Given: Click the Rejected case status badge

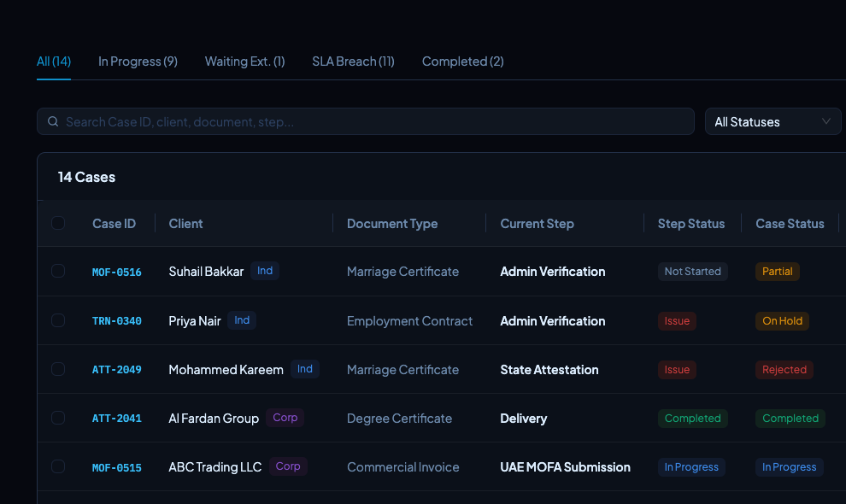Looking at the screenshot, I should tap(784, 370).
